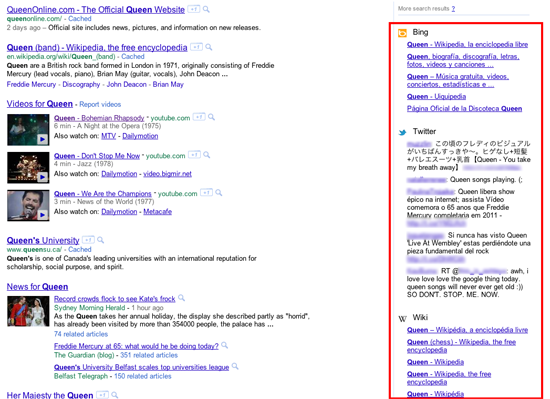550x399 pixels.
Task: Open Queen - Bohemian Rhapsody video link
Action: coord(99,118)
